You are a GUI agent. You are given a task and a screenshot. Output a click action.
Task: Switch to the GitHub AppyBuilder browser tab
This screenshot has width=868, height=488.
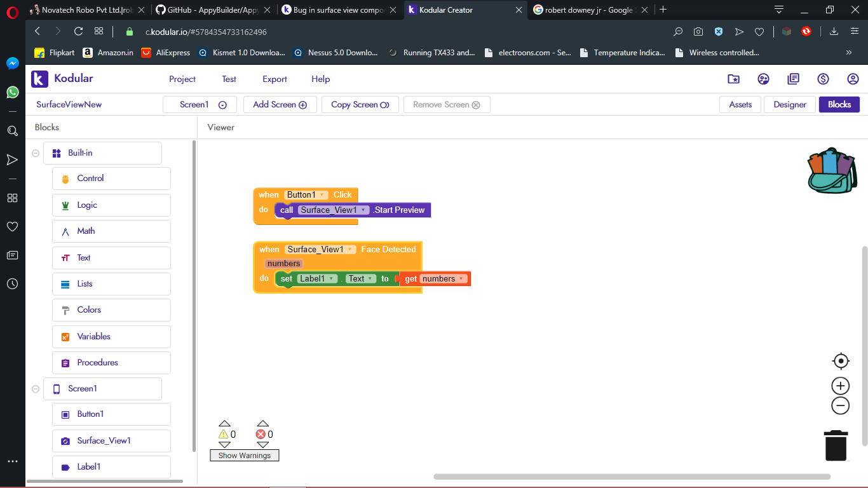(214, 10)
